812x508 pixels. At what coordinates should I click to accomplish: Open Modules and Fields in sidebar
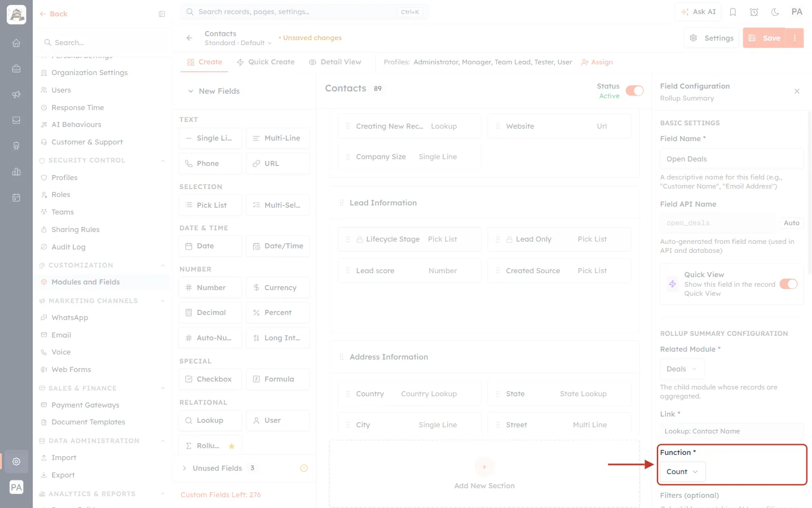pyautogui.click(x=86, y=282)
